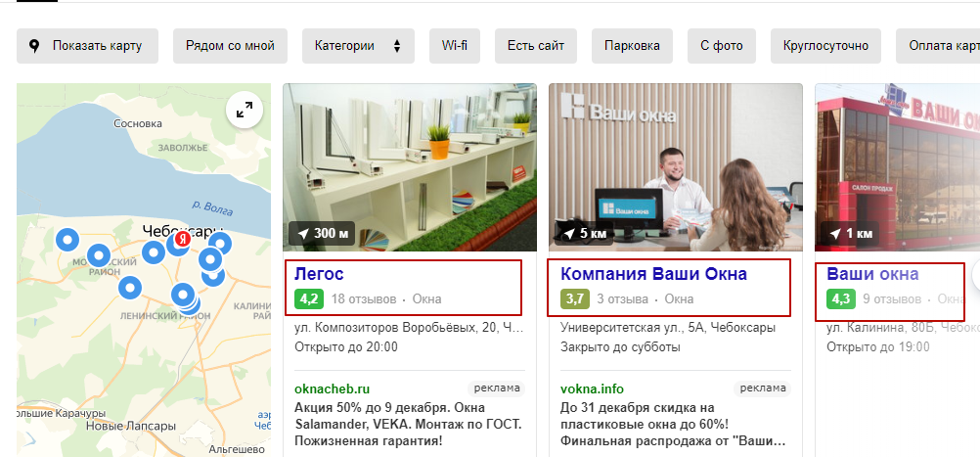
Task: Toggle the Оплата картой filter
Action: [x=938, y=46]
